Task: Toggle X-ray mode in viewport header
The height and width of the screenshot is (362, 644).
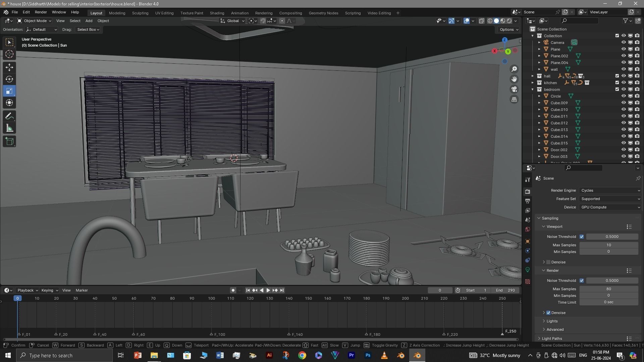Action: click(481, 21)
